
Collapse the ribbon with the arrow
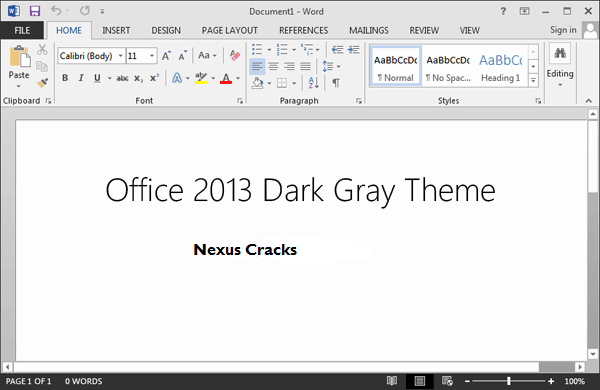coord(589,101)
